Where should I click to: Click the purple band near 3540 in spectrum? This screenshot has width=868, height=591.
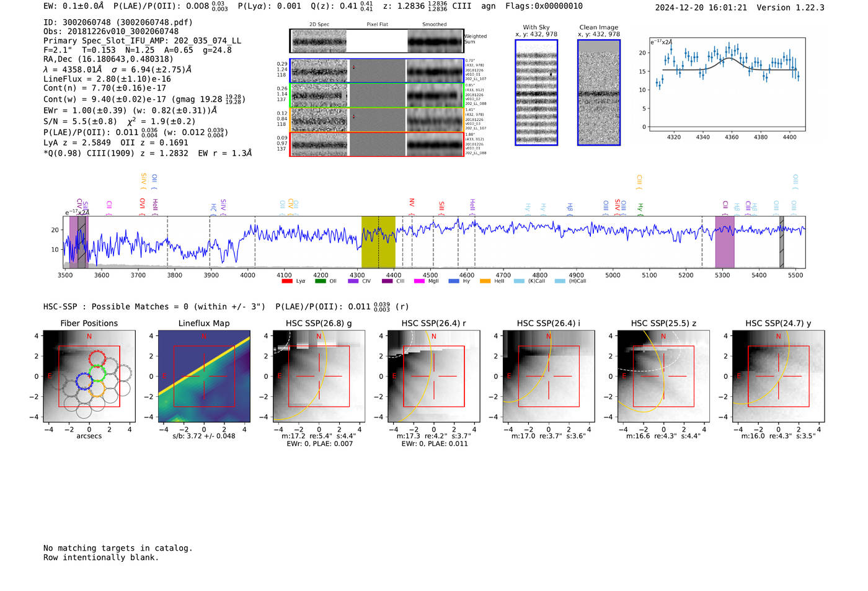point(79,242)
